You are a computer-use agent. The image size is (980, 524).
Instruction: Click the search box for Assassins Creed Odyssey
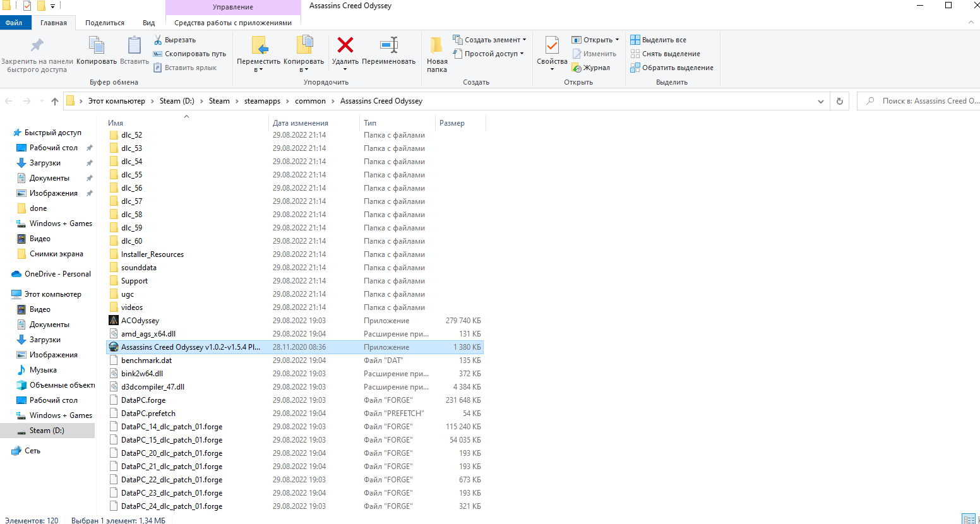pyautogui.click(x=920, y=101)
